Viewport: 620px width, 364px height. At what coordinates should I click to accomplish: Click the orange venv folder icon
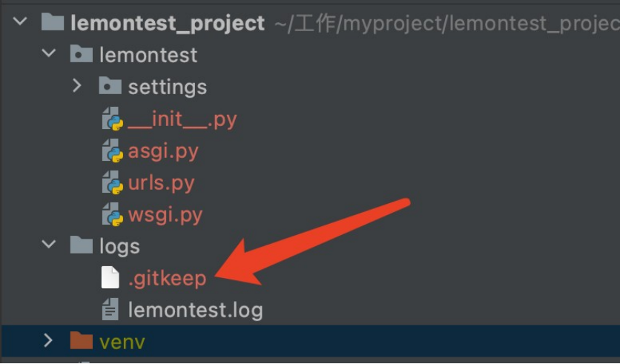(82, 340)
